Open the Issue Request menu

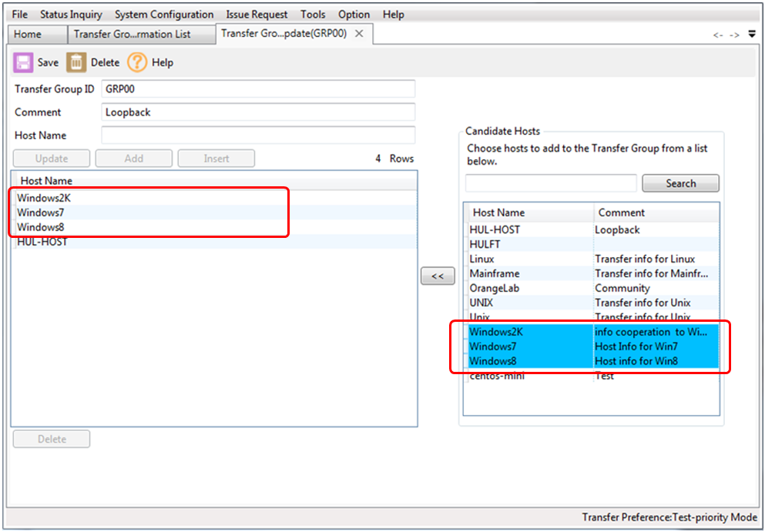(x=257, y=14)
